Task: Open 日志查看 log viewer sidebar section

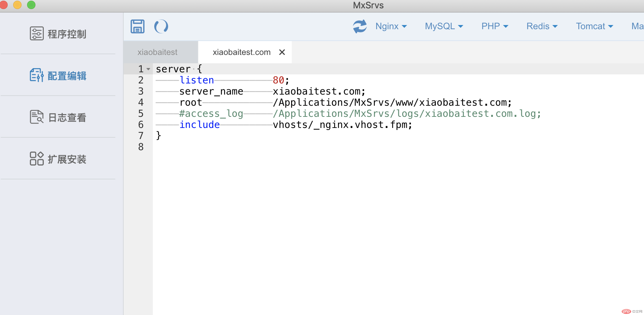Action: 58,117
